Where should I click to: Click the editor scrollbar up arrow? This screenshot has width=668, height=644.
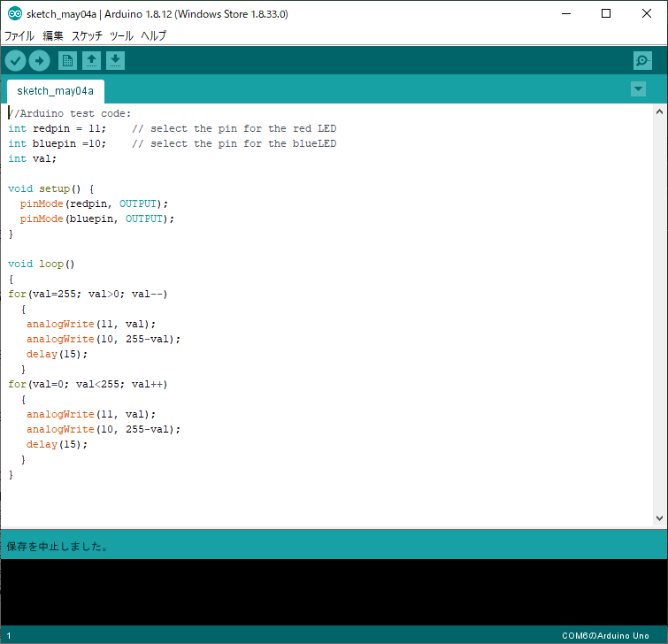tap(659, 111)
